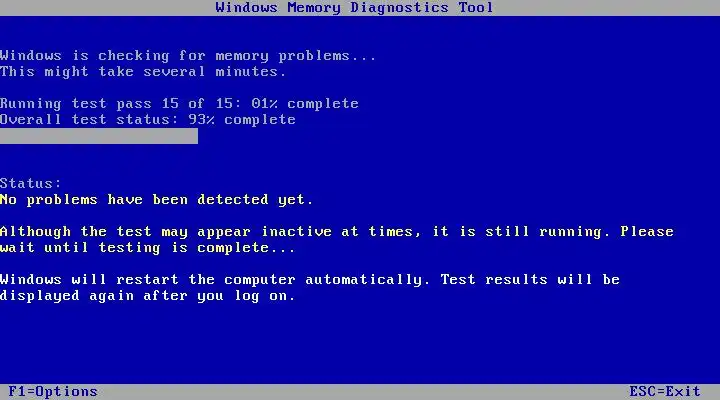Image resolution: width=720 pixels, height=400 pixels.
Task: Click the F1=Options label
Action: point(53,392)
